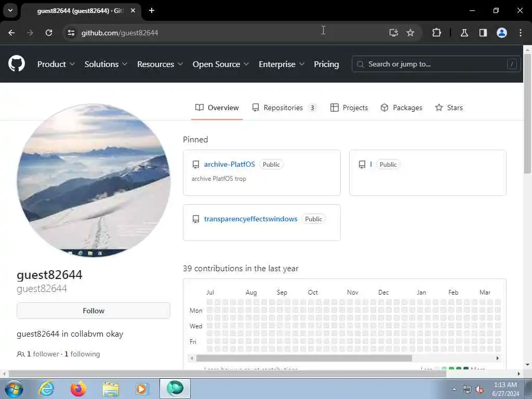Viewport: 532px width, 399px height.
Task: Click the Pinned section heading
Action: (195, 139)
